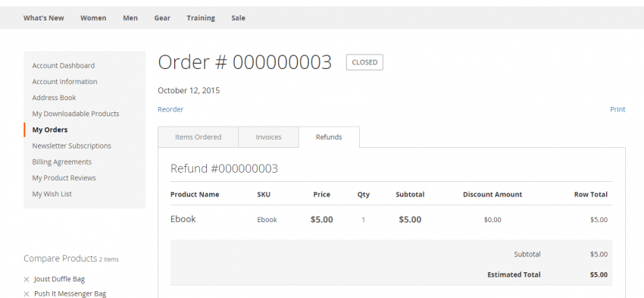Click the quantity value 1 in Ebook row
Image resolution: width=644 pixels, height=298 pixels.
click(x=363, y=220)
